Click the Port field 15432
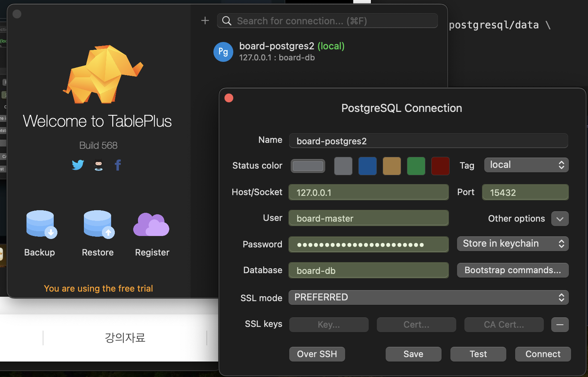The height and width of the screenshot is (377, 588). point(525,192)
